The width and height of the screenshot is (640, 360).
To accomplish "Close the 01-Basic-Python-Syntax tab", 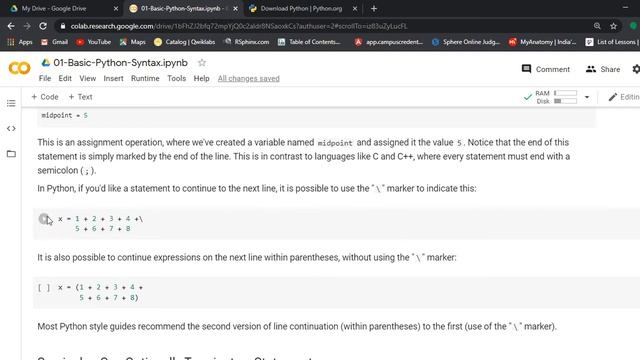I will [x=236, y=9].
